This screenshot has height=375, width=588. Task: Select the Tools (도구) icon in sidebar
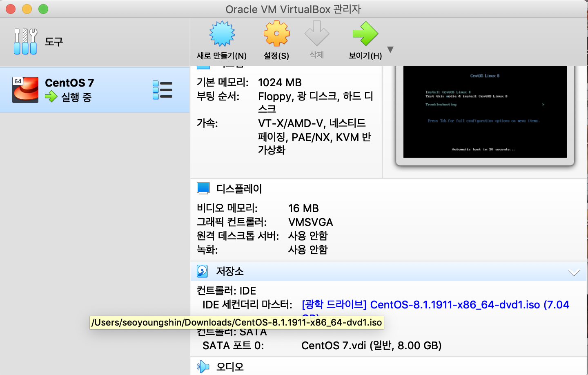click(x=25, y=41)
